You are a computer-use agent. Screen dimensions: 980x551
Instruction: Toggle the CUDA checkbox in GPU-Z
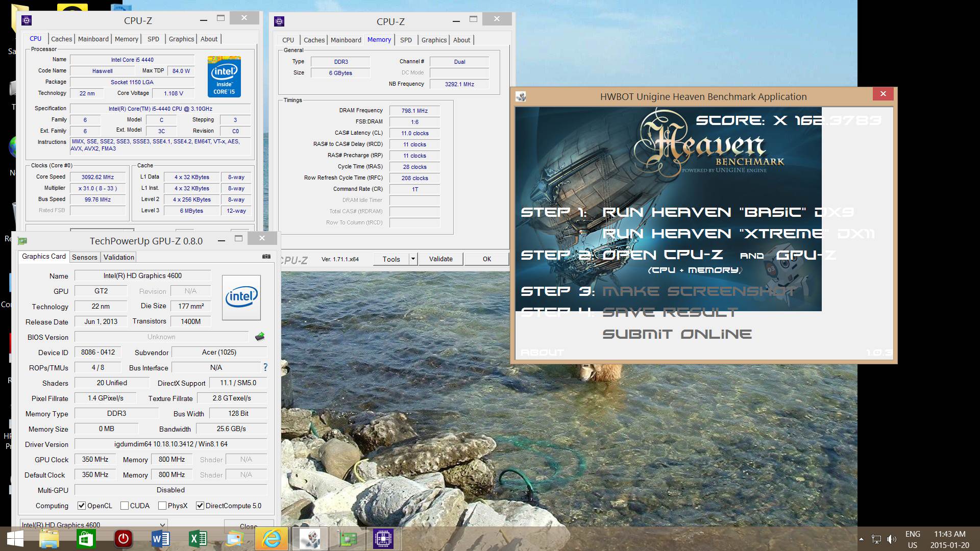125,506
